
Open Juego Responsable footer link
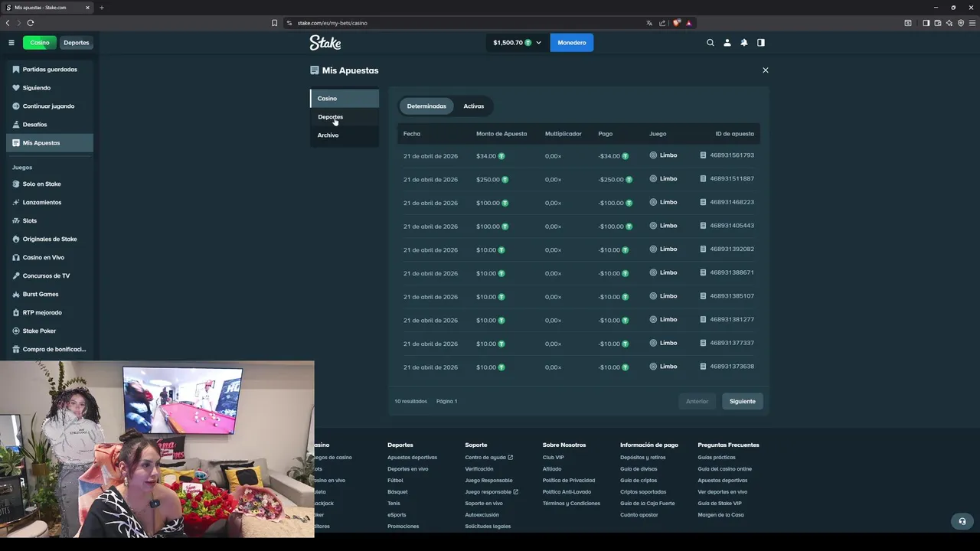coord(488,481)
